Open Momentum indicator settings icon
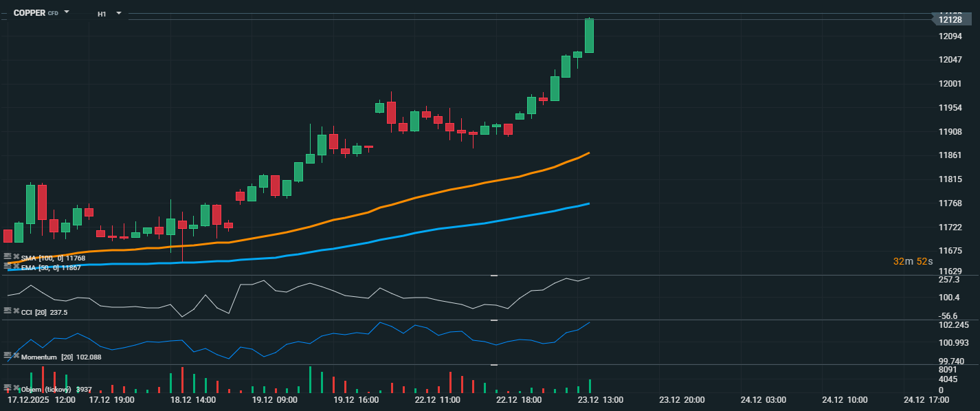980x411 pixels. 8,355
